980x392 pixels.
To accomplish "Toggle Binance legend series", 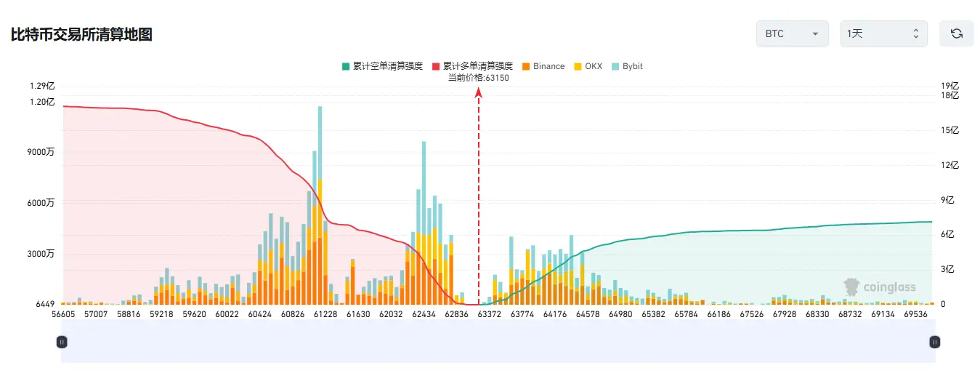I will coord(543,66).
